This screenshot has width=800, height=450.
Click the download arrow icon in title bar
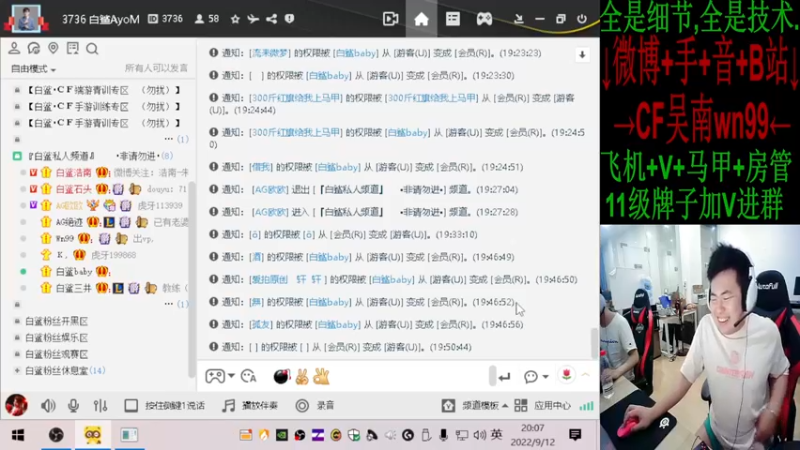click(x=518, y=19)
